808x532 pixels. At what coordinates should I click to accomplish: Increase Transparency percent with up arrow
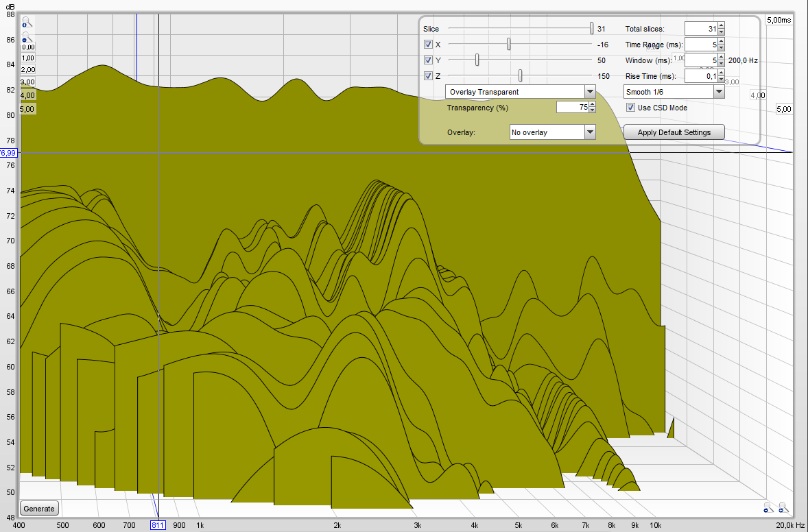[x=592, y=104]
